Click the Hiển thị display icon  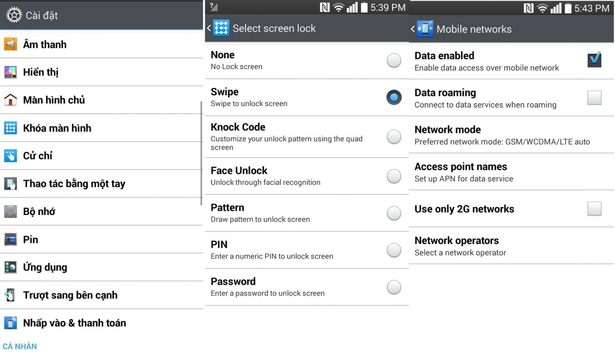[10, 72]
